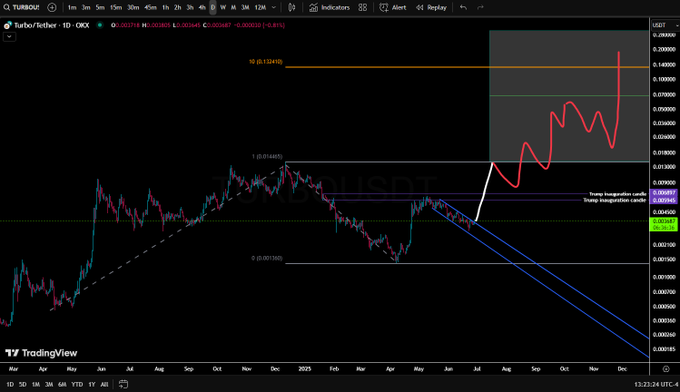680x392 pixels.
Task: Click the 0.200000 price scale label
Action: (664, 49)
